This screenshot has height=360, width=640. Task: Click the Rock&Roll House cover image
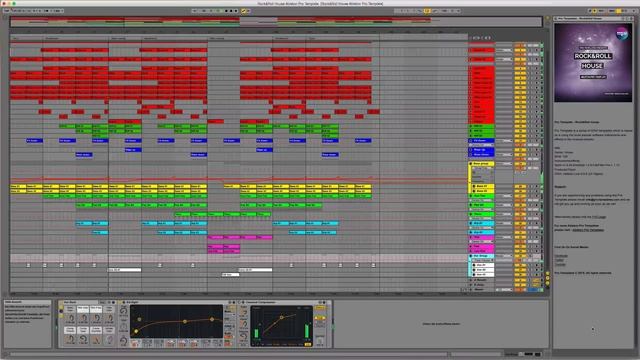593,62
